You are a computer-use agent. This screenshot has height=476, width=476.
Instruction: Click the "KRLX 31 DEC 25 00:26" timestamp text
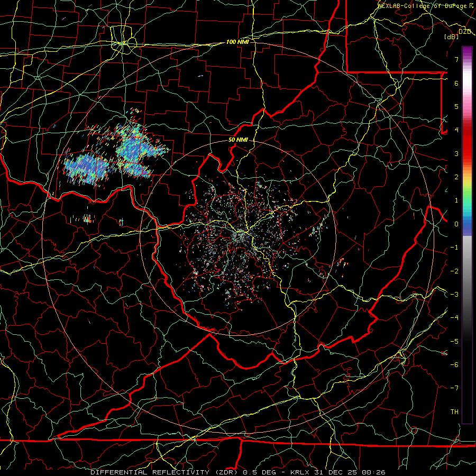(x=338, y=472)
